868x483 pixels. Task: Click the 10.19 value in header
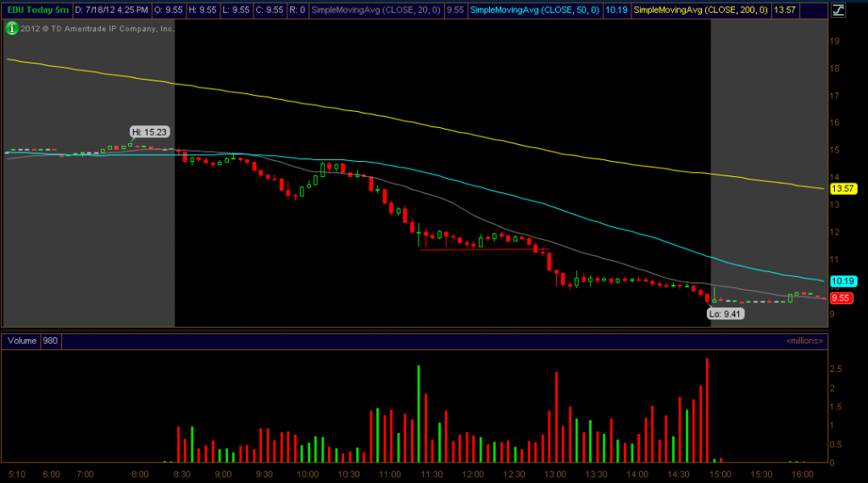coord(616,10)
